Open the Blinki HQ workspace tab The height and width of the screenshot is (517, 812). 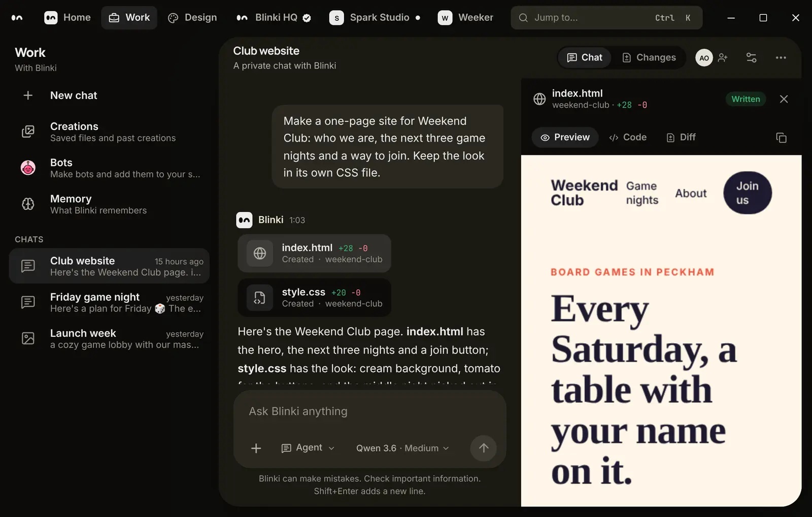click(274, 18)
